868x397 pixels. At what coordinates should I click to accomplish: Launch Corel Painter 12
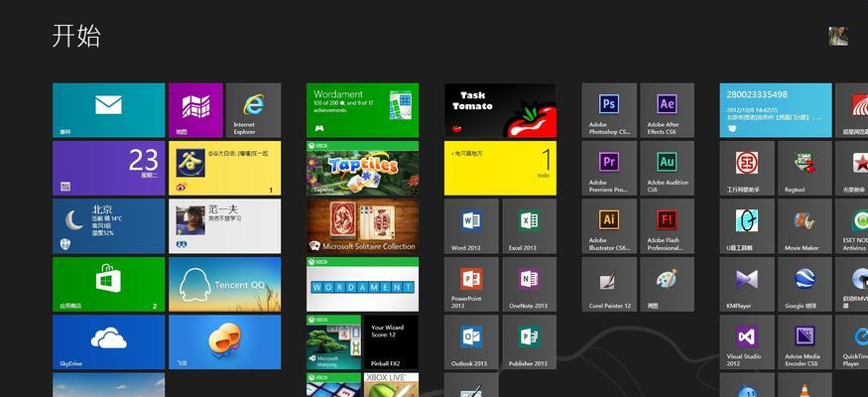[609, 284]
